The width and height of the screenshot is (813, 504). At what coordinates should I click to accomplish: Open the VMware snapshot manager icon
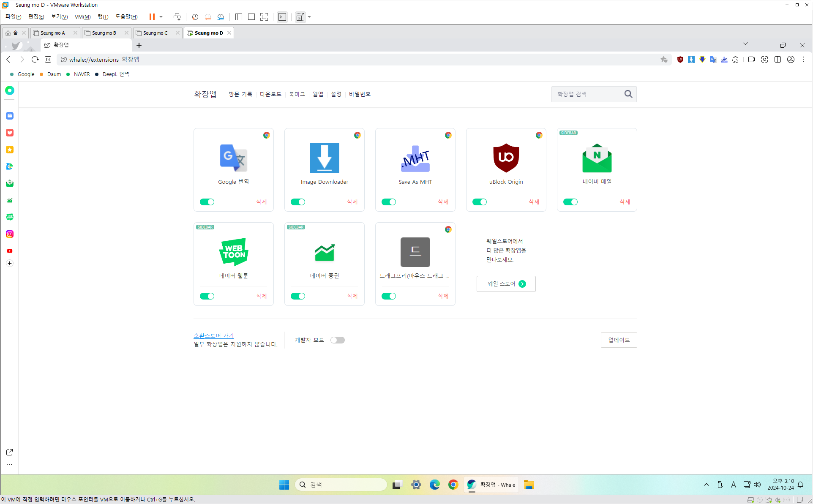221,17
